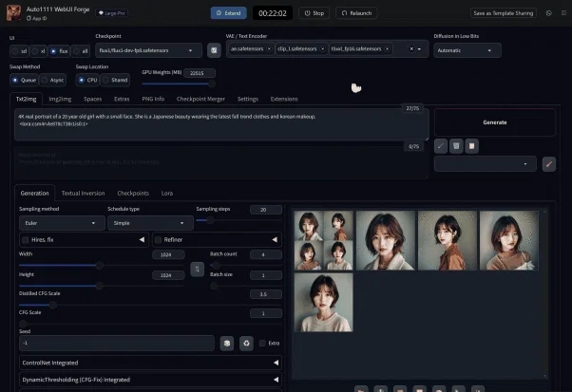Click the Large-Pro badge

tap(111, 13)
